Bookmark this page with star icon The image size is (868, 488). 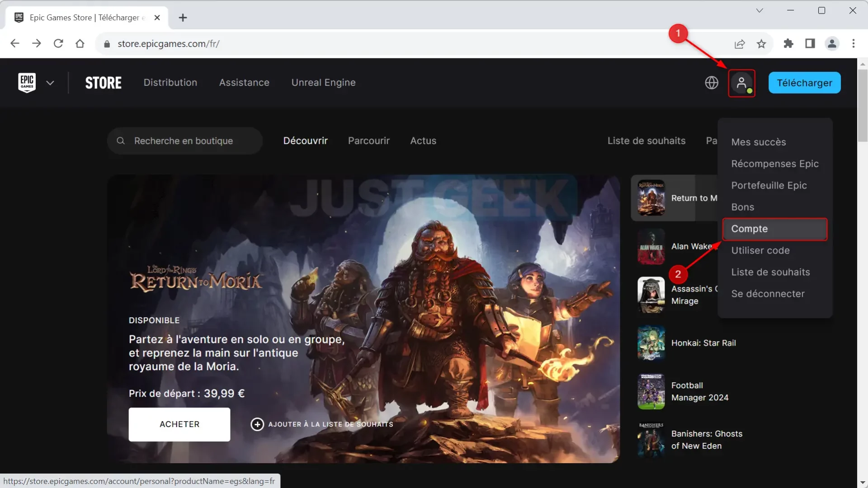[762, 44]
